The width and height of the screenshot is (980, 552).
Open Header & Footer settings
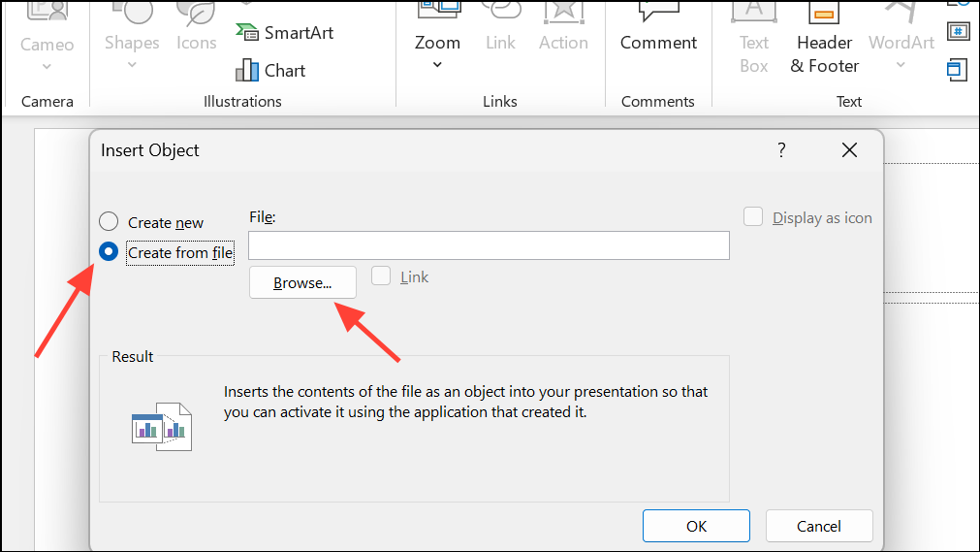pos(824,44)
